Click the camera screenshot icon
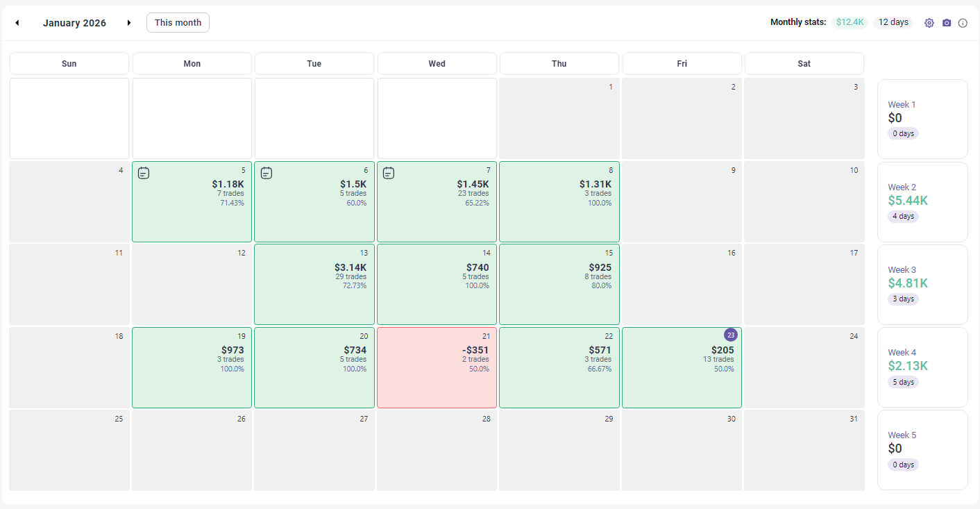This screenshot has width=980, height=509. coord(947,23)
